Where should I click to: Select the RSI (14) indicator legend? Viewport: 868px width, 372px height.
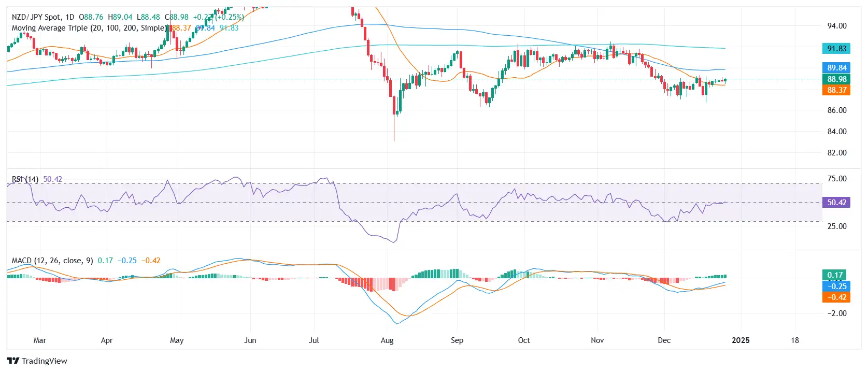pyautogui.click(x=25, y=179)
